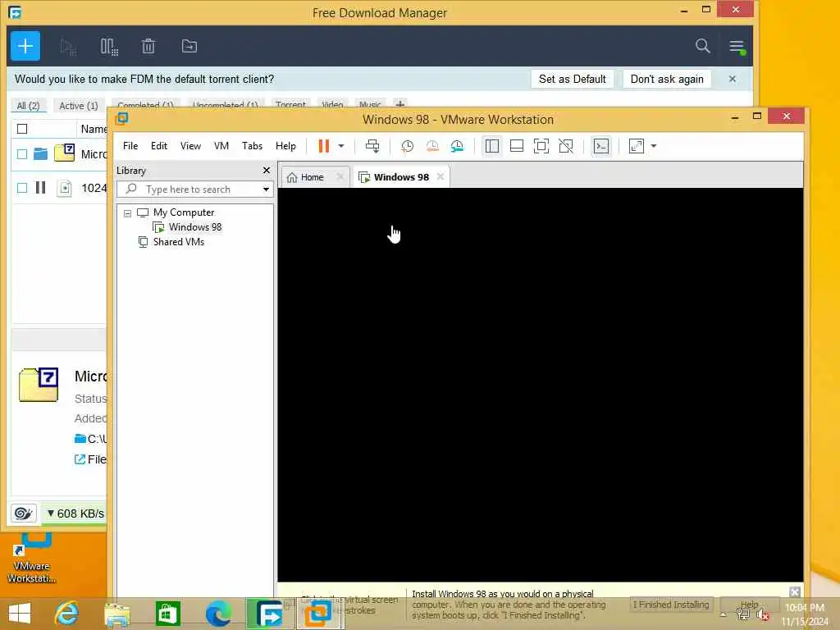This screenshot has height=630, width=840.
Task: Collapse the My Computer tree node
Action: click(x=127, y=213)
